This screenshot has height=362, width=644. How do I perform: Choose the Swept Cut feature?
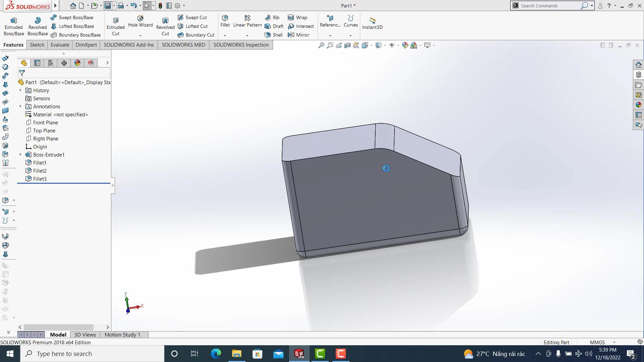(x=192, y=17)
